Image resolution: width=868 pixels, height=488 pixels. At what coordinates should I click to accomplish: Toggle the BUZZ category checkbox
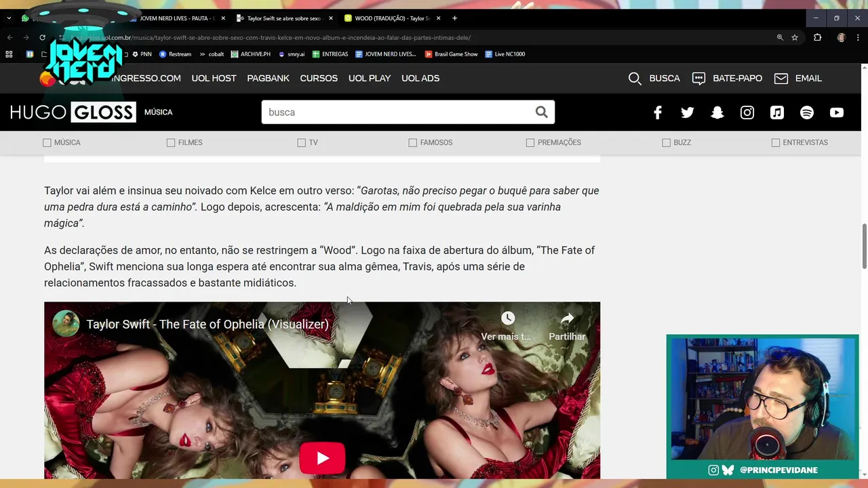pyautogui.click(x=666, y=142)
